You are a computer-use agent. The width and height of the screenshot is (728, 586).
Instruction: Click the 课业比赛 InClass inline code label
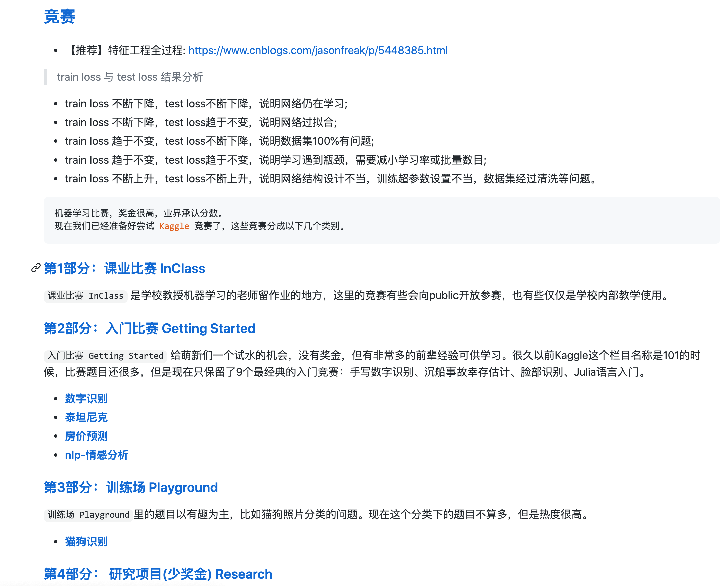click(x=85, y=296)
